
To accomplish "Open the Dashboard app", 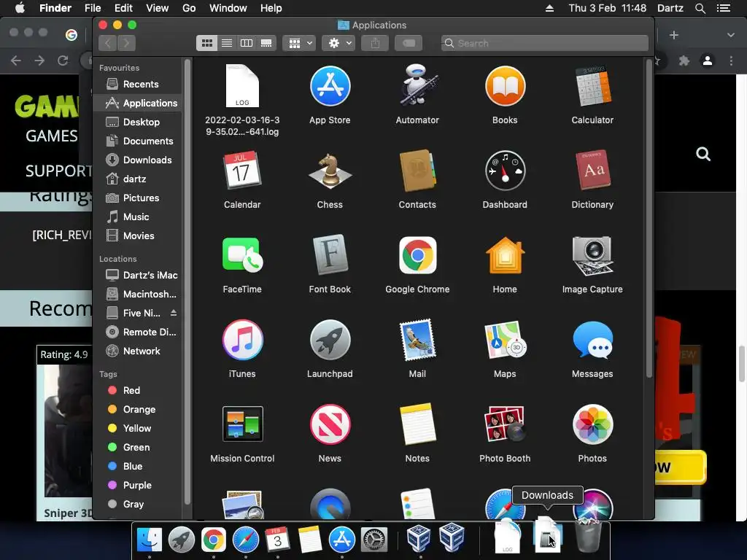I will coord(505,171).
